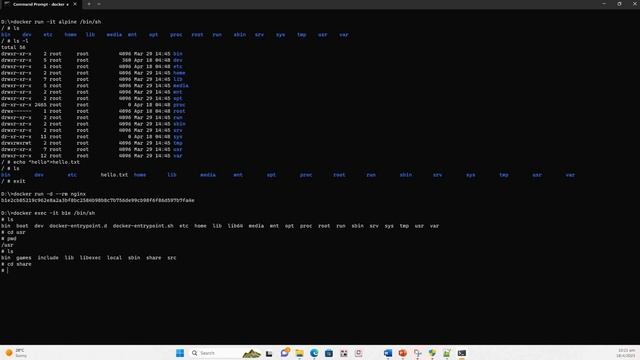Open Microsoft Store from taskbar
640x360 pixels.
click(329, 353)
